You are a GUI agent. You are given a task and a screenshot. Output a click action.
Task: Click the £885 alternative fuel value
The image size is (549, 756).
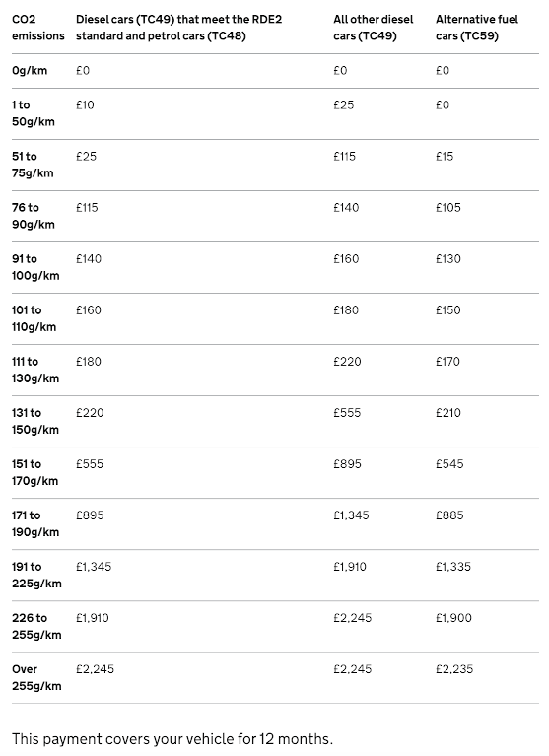[449, 515]
